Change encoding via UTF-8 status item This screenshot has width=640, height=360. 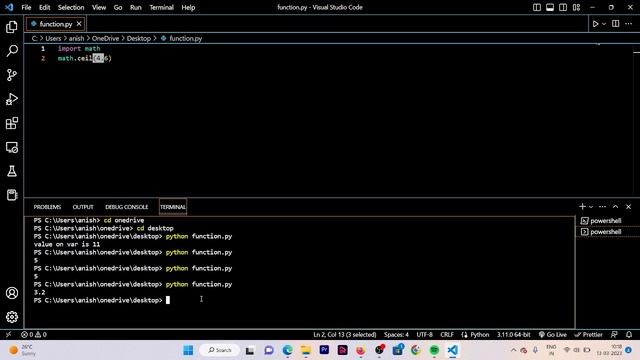424,335
